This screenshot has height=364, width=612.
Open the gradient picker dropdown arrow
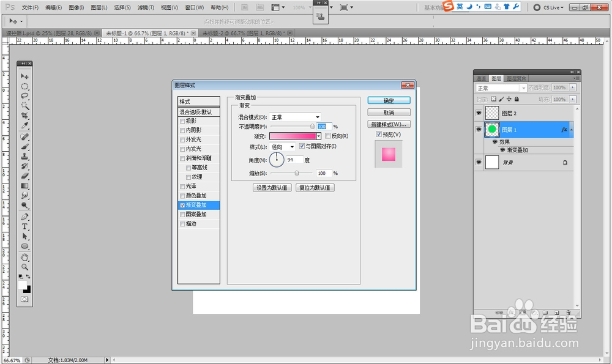[x=319, y=136]
